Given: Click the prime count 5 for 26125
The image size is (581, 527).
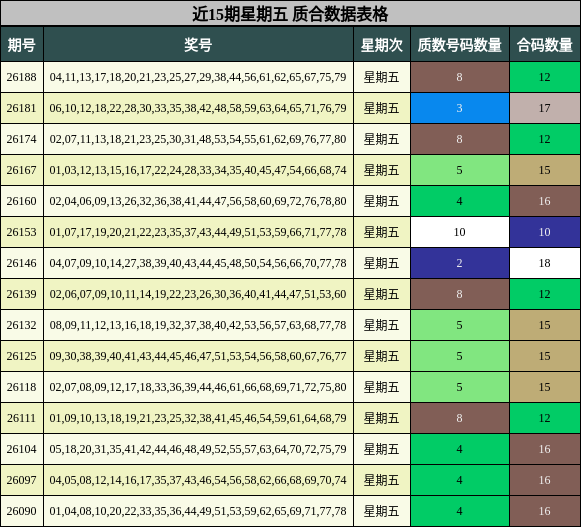Looking at the screenshot, I should 459,356.
